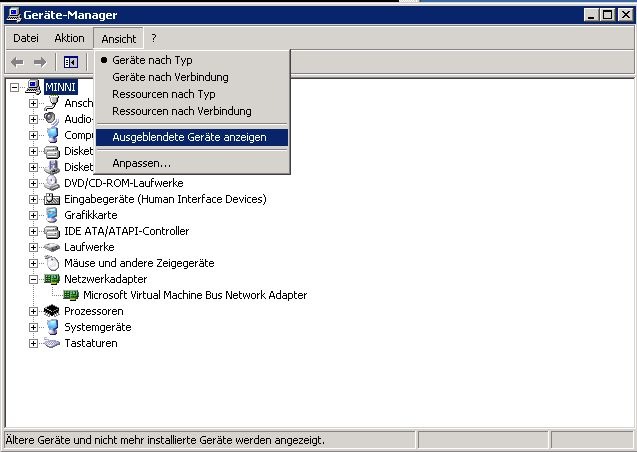Screen dimensions: 637x452
Task: Toggle Ausgeblendete Geräte anzeigen
Action: 192,137
